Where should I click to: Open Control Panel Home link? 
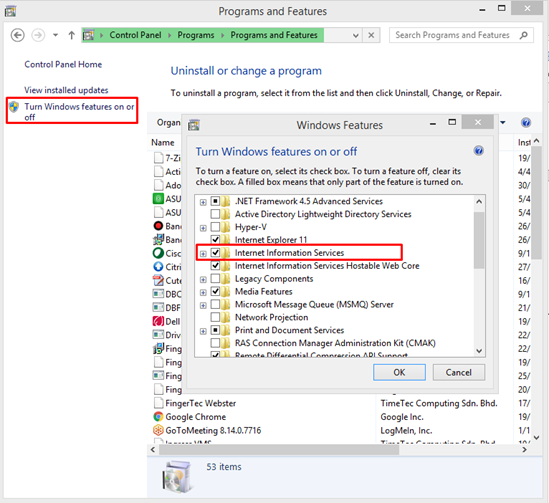[x=63, y=64]
